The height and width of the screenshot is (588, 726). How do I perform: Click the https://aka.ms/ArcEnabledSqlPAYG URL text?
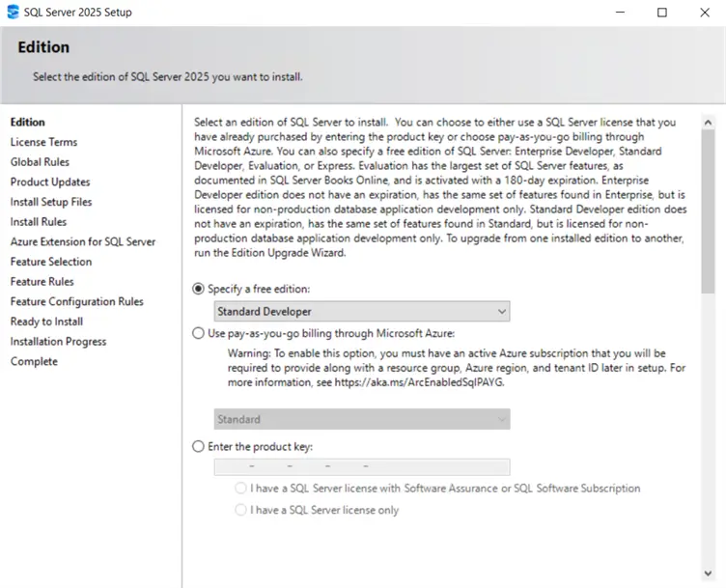pyautogui.click(x=419, y=382)
